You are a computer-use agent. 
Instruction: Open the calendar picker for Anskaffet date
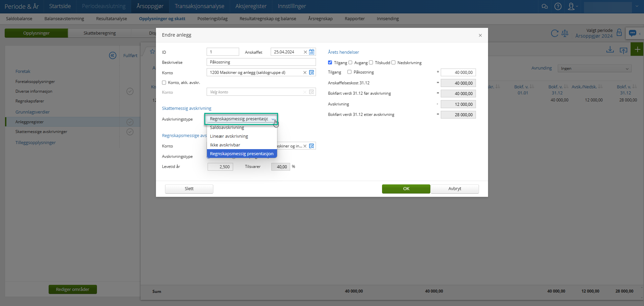click(312, 52)
